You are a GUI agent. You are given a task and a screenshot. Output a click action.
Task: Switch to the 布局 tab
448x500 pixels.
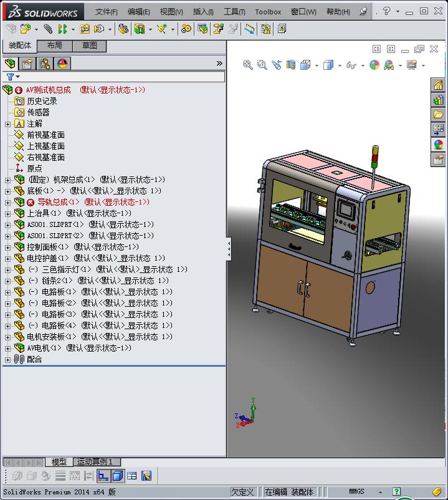click(x=54, y=46)
